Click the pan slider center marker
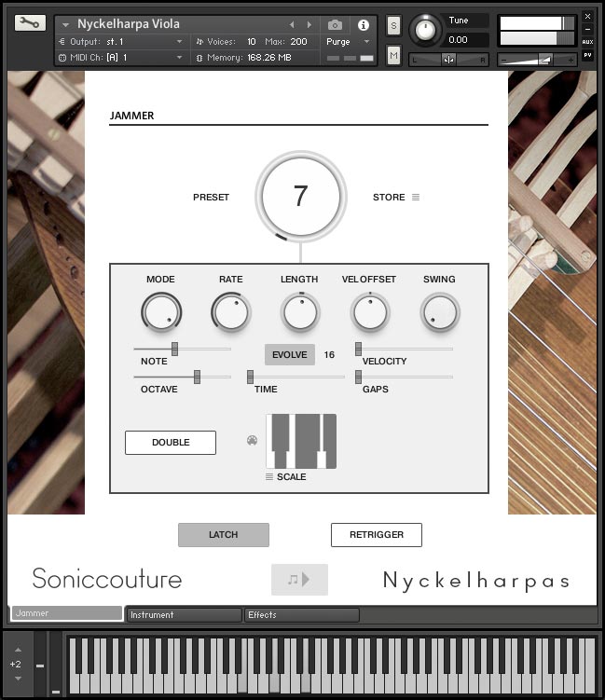Screen dimensions: 605x700 point(448,60)
